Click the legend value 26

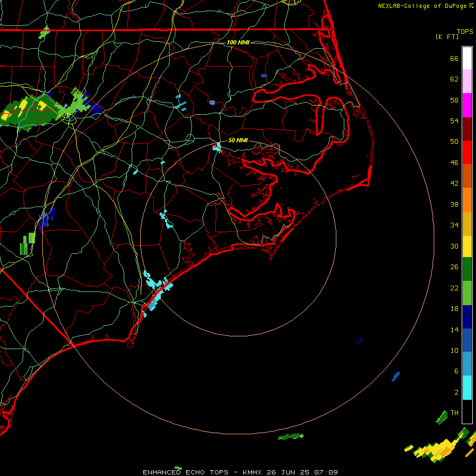[x=454, y=267]
